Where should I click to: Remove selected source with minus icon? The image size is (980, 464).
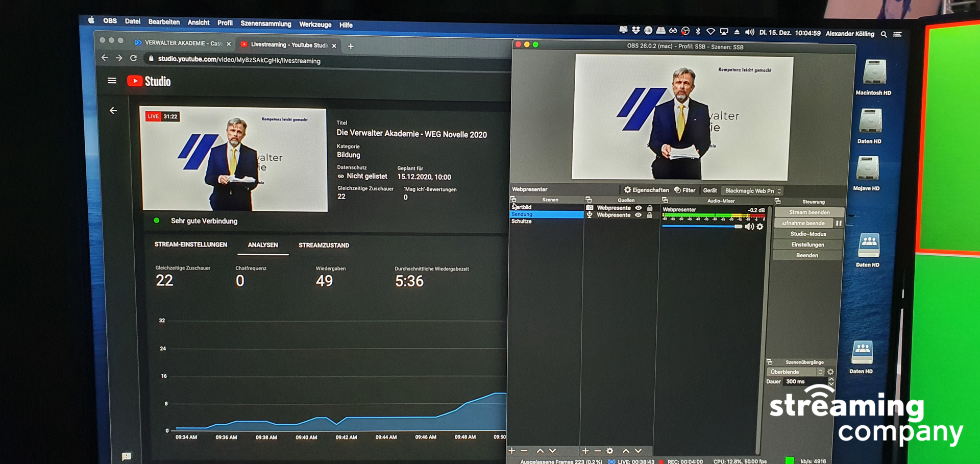598,451
